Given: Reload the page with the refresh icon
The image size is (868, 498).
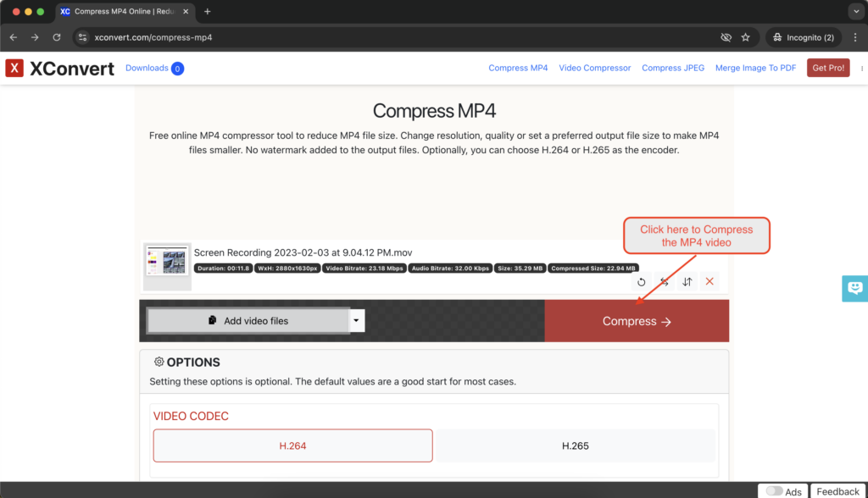Looking at the screenshot, I should click(x=57, y=37).
